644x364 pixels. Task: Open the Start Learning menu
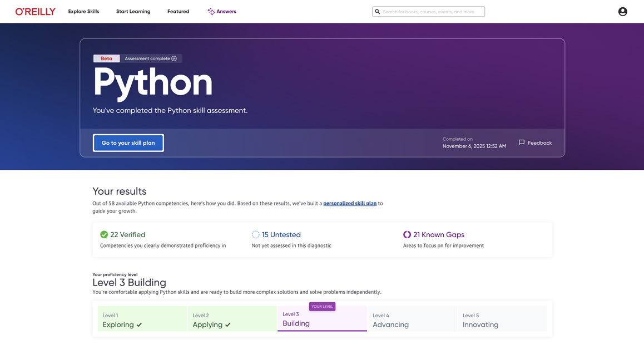click(x=133, y=12)
